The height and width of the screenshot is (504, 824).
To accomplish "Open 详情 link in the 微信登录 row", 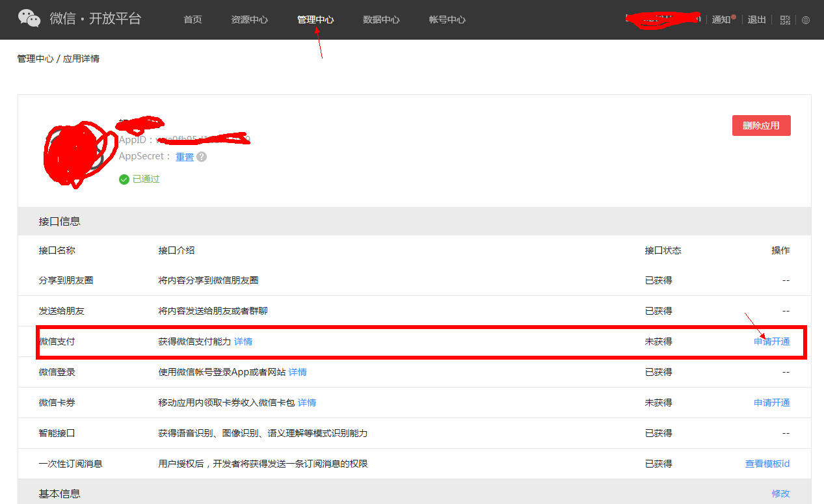I will [x=298, y=372].
